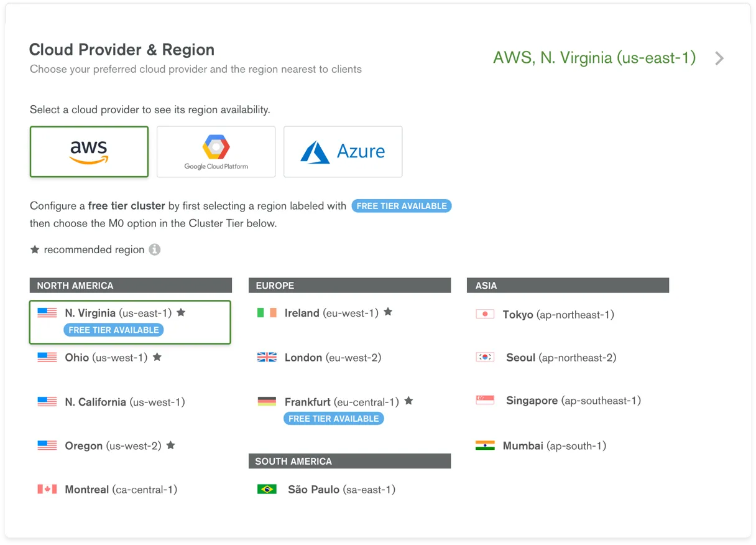Click the Singapore flag icon
This screenshot has width=756, height=545.
coord(485,400)
